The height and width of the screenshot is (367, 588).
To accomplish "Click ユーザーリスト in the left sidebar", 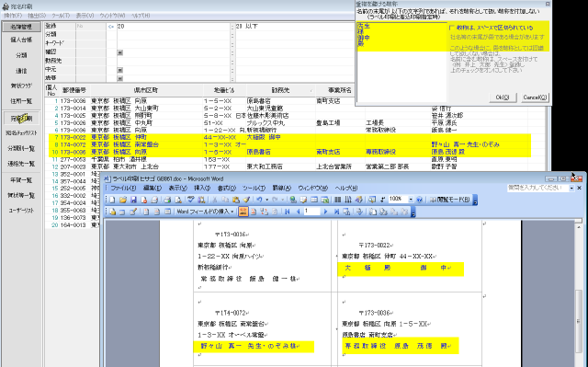I will click(21, 211).
